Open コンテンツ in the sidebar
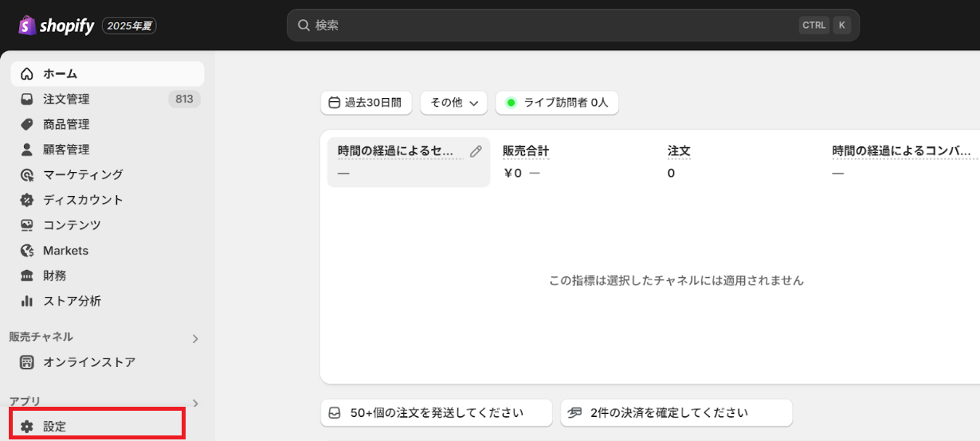This screenshot has height=441, width=980. (x=72, y=225)
